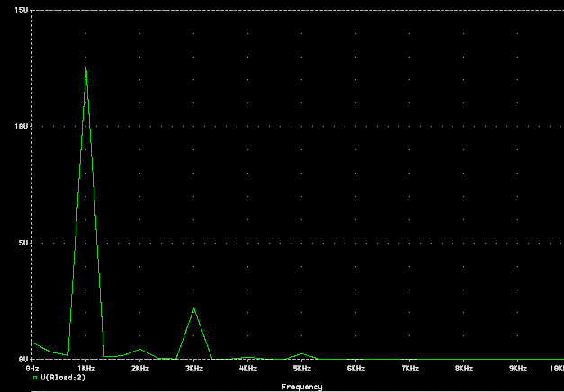Click the 7KHz x-axis tick label

pos(410,369)
